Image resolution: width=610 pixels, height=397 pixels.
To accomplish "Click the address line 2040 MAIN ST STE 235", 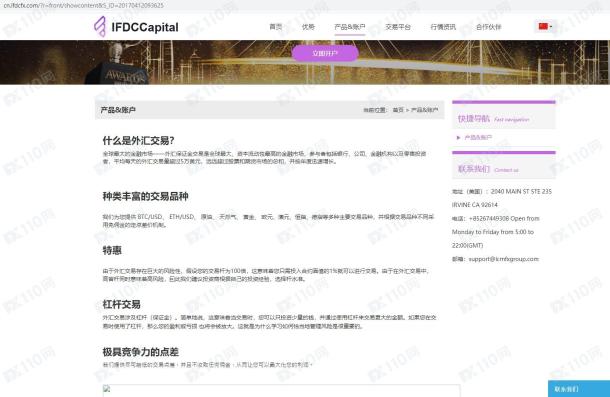I will tap(521, 191).
